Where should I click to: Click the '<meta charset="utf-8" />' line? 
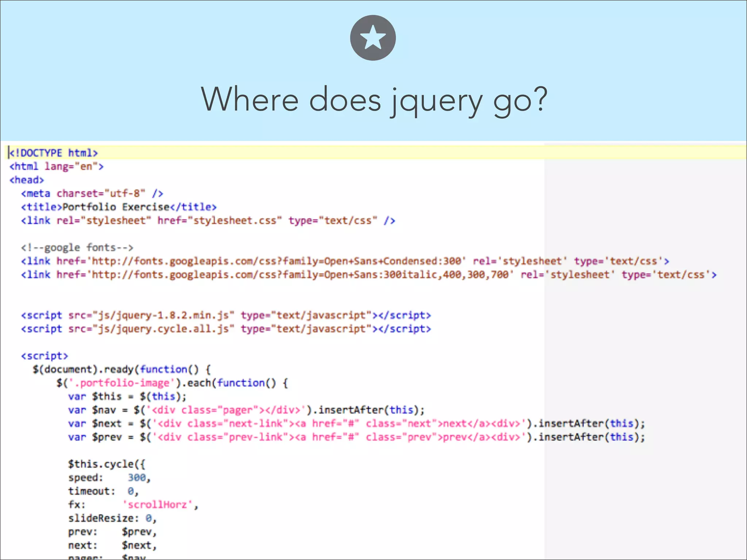tap(92, 194)
